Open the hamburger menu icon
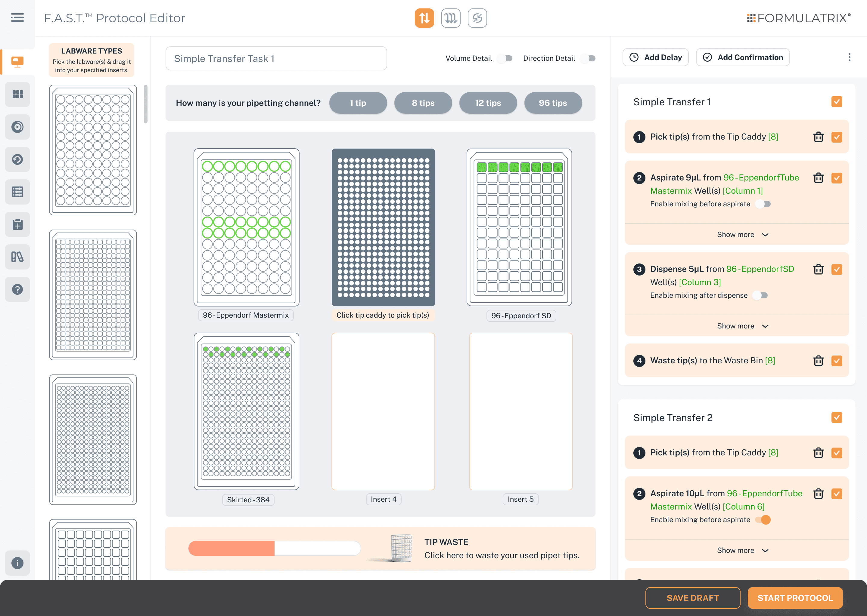 pyautogui.click(x=17, y=17)
